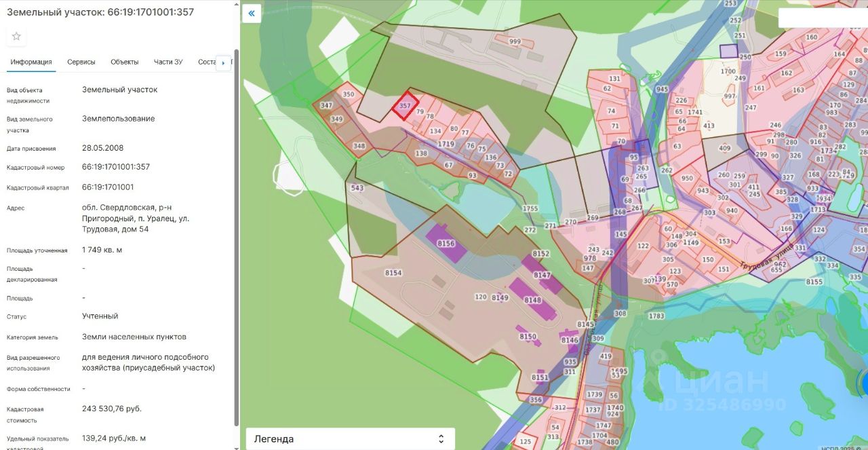Click the info panel vertical scrollbar

point(236,238)
